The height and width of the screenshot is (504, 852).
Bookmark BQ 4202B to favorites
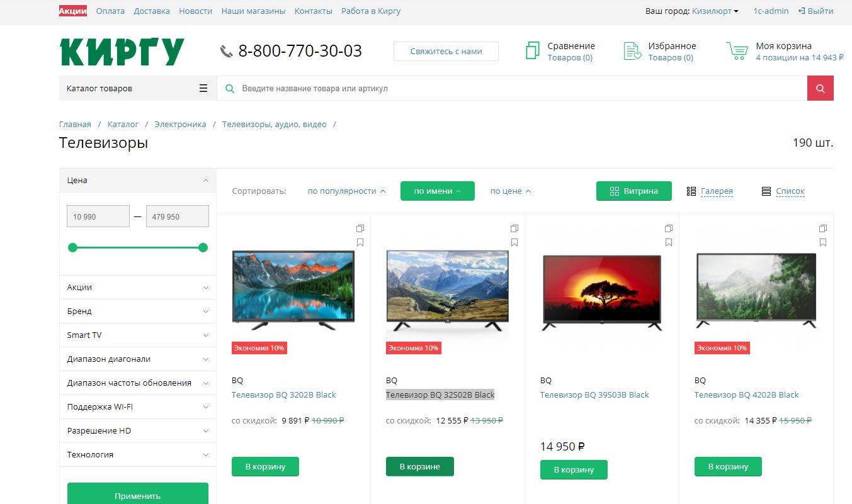tap(823, 242)
